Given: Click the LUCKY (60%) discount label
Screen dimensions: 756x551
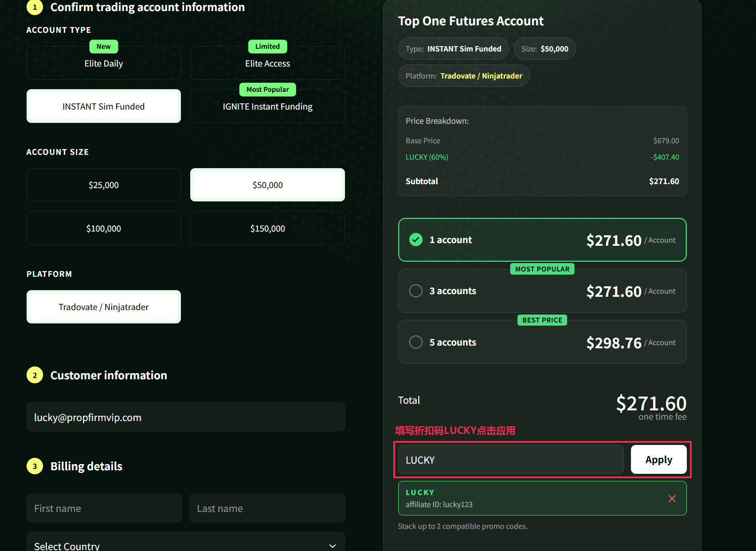Looking at the screenshot, I should pos(427,157).
